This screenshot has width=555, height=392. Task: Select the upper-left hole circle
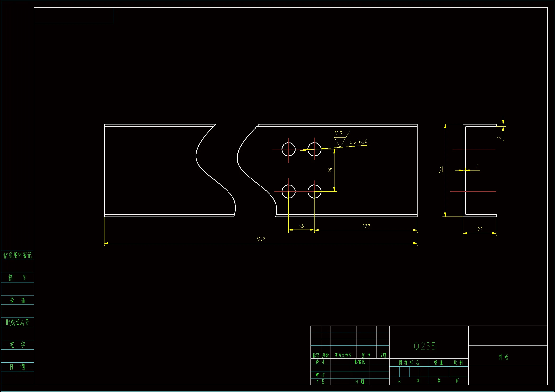click(288, 149)
